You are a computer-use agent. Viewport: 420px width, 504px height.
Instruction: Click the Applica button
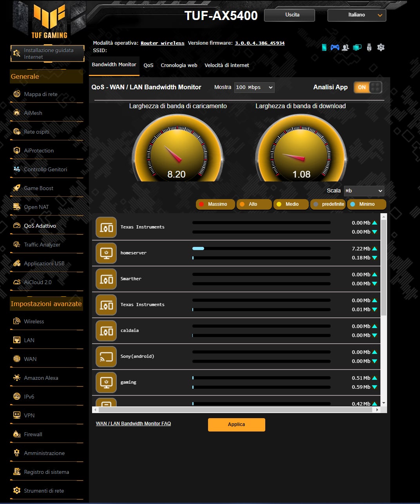pos(237,425)
